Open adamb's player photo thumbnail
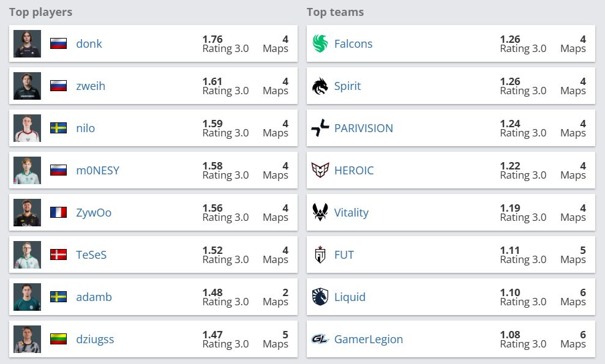 coord(27,297)
